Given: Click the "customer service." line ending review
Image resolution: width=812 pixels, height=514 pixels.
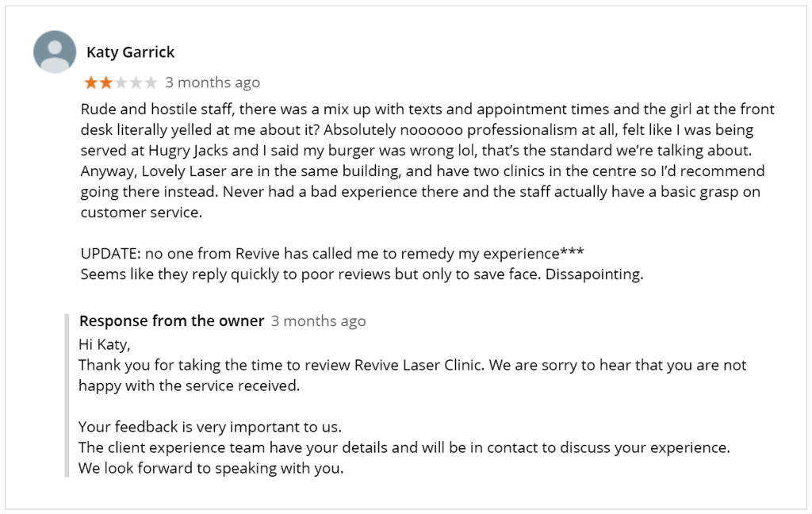Looking at the screenshot, I should 141,213.
